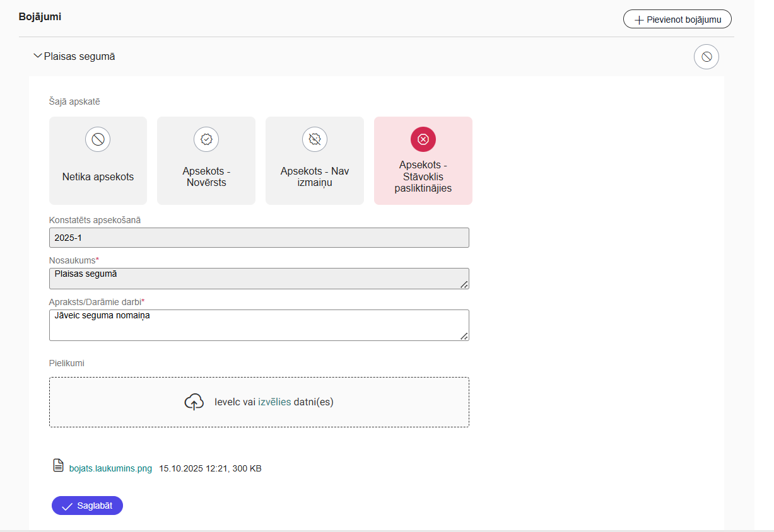Pick the Apsekots - Nav izmaiņu option
The image size is (774, 532).
pyautogui.click(x=315, y=177)
